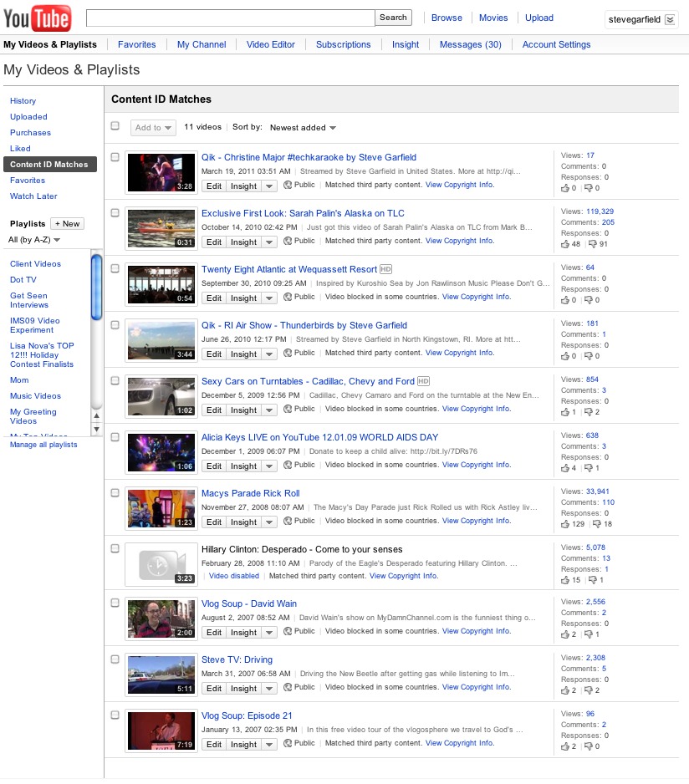Click Public privacy icon for Alicia Keys video
Viewport: 689px width, 784px height.
288,465
